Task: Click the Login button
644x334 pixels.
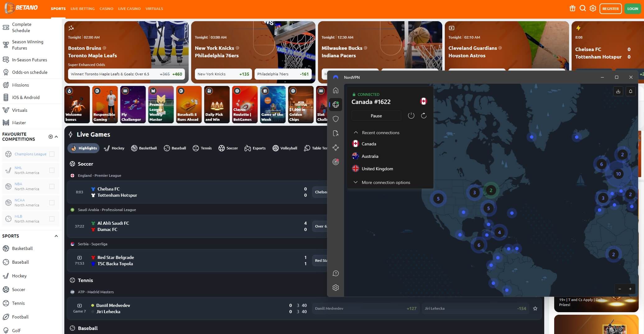Action: 632,9
